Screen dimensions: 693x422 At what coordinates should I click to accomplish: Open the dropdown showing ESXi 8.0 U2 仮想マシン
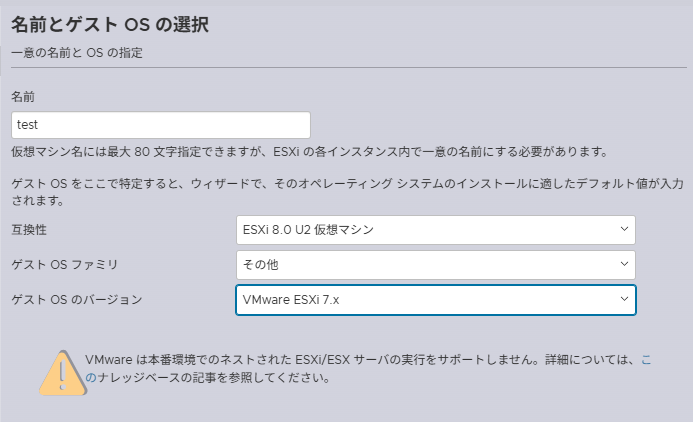(x=435, y=229)
